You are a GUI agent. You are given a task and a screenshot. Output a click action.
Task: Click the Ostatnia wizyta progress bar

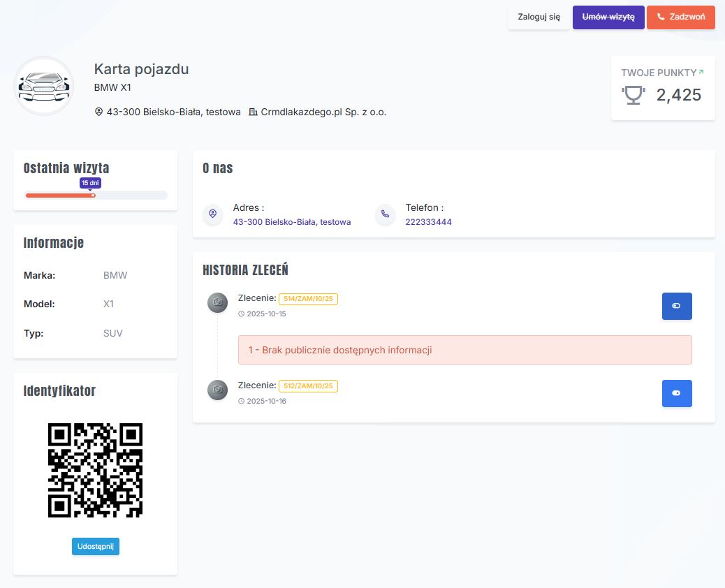(96, 196)
